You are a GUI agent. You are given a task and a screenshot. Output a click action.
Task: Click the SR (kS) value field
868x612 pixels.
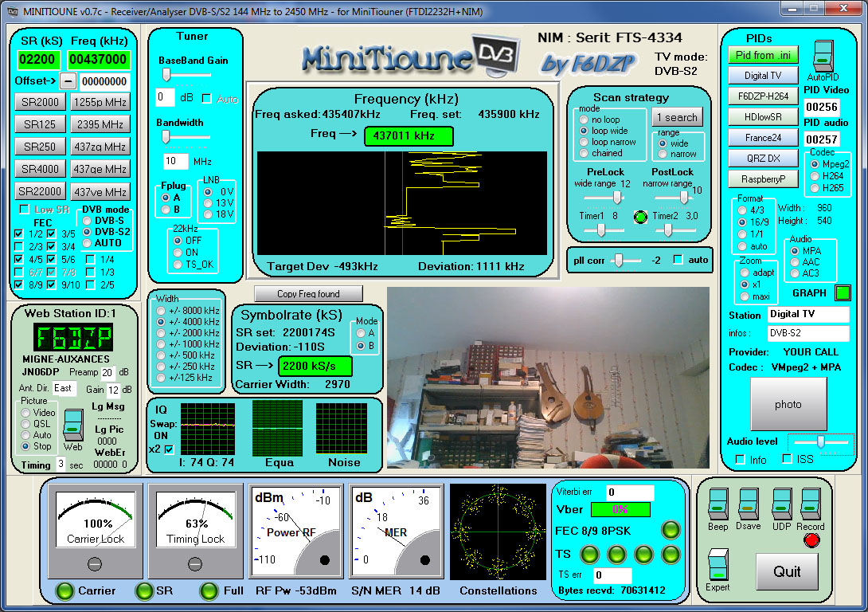[x=37, y=59]
